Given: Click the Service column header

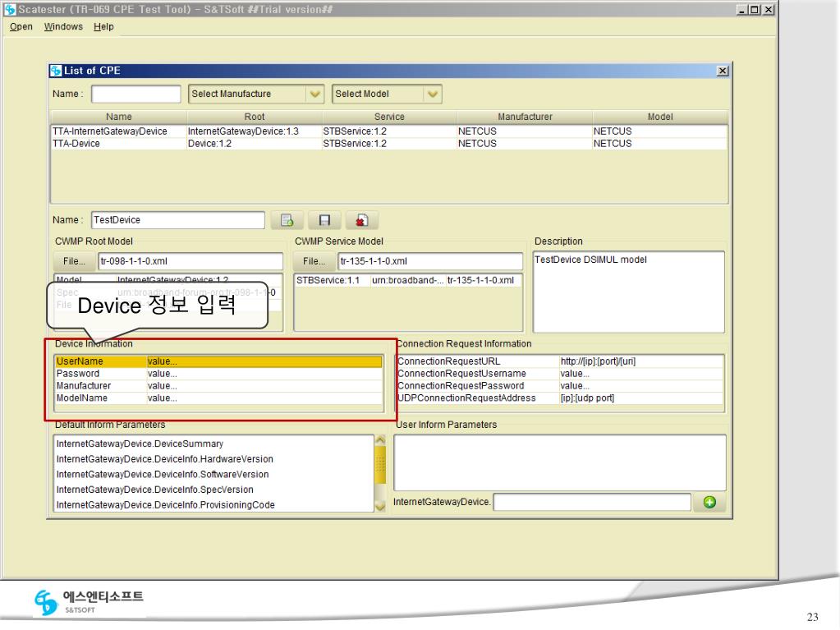Looking at the screenshot, I should (x=389, y=117).
